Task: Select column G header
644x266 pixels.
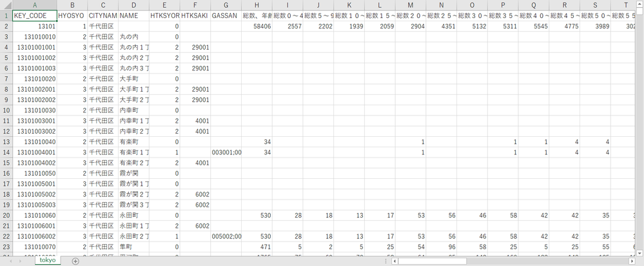Action: tap(226, 5)
